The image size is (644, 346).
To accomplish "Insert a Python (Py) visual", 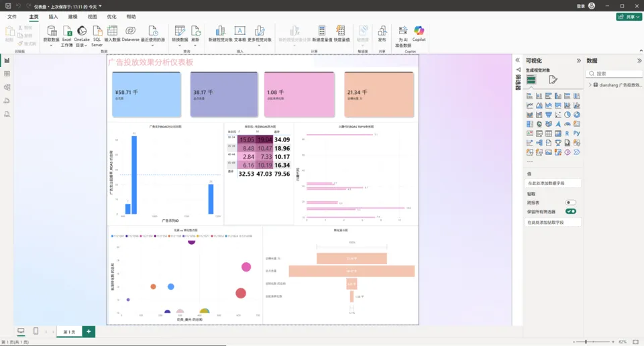I will tap(577, 133).
